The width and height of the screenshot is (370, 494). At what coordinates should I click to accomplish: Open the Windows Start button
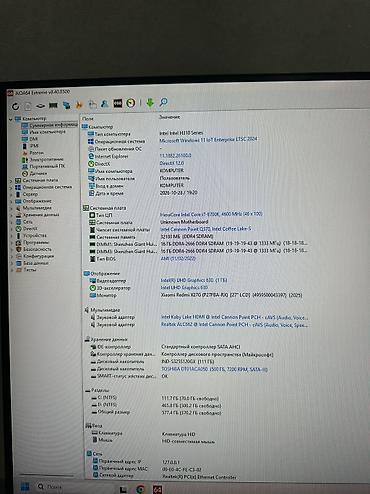pos(25,487)
